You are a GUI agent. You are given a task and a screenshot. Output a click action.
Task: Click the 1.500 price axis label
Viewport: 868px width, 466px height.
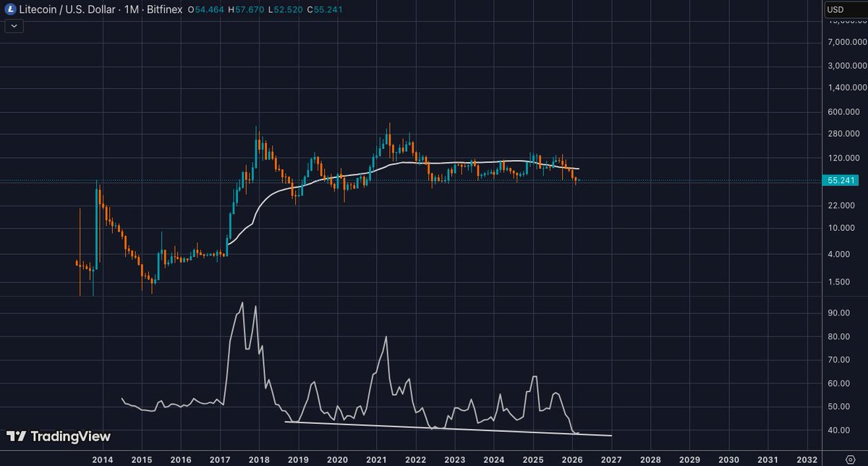click(841, 281)
